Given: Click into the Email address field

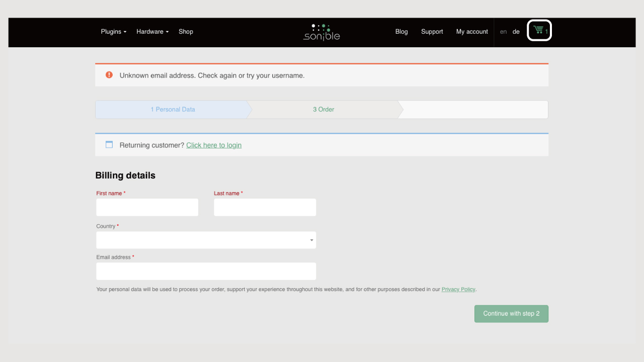Looking at the screenshot, I should point(206,271).
